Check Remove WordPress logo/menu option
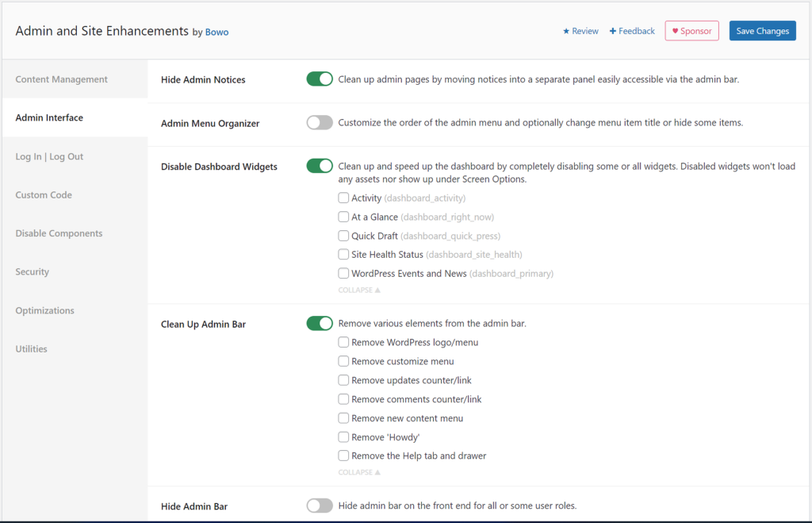The width and height of the screenshot is (812, 523). pos(343,342)
